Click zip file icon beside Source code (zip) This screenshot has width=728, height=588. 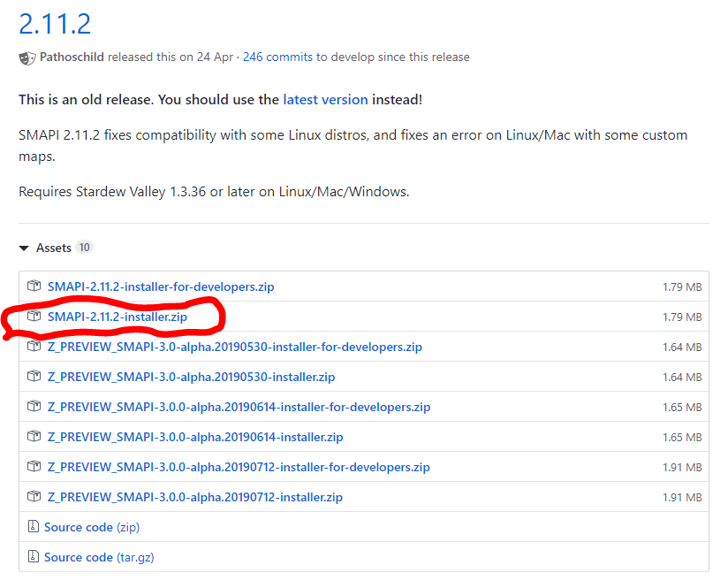[34, 526]
